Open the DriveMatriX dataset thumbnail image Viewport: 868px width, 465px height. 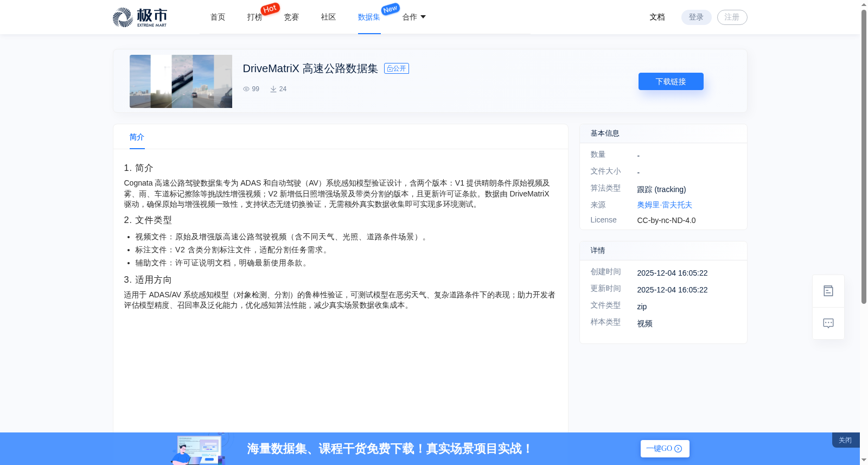tap(181, 81)
